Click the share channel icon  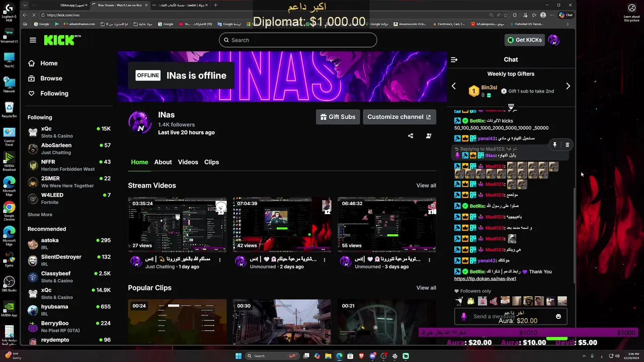pyautogui.click(x=411, y=136)
